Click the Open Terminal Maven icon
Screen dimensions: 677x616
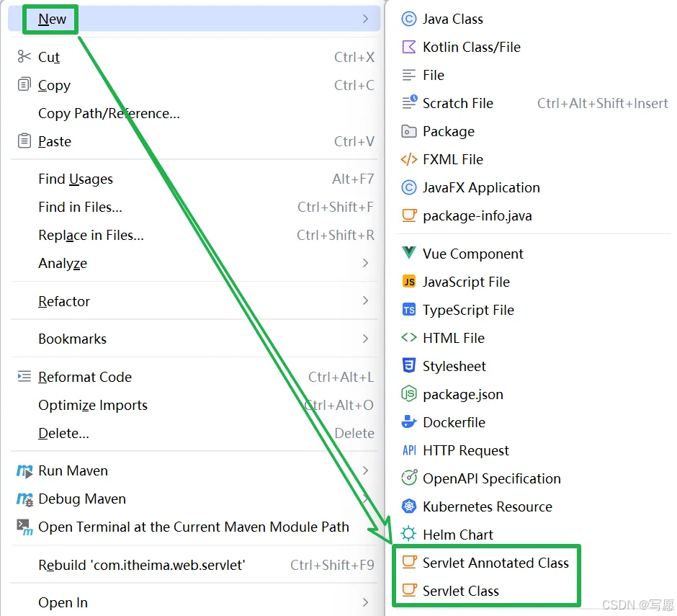(24, 527)
